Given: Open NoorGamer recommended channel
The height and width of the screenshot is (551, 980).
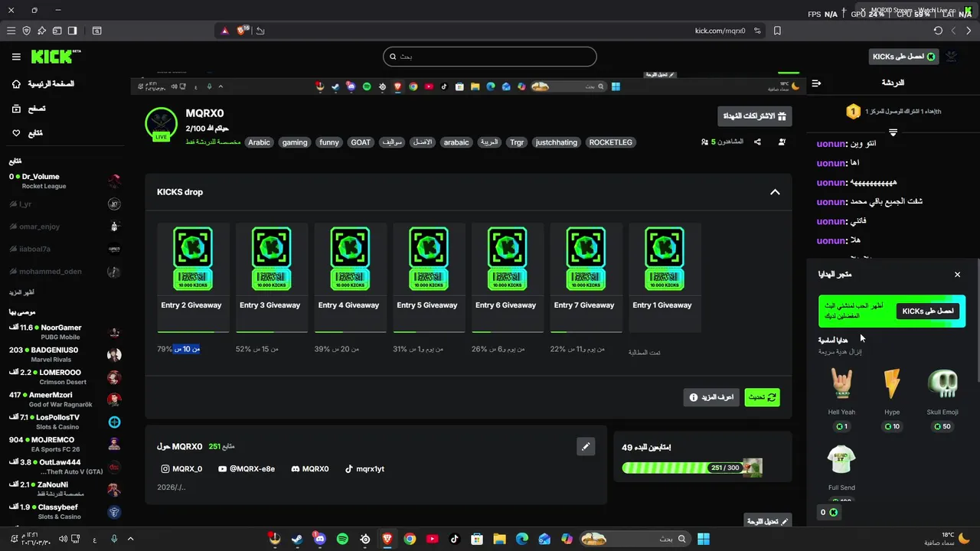Looking at the screenshot, I should 65,331.
